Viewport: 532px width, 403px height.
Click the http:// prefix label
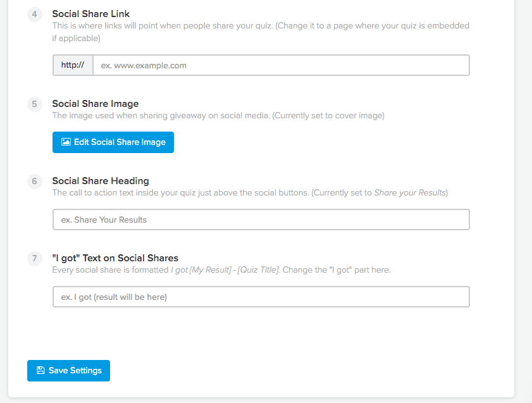[x=73, y=65]
